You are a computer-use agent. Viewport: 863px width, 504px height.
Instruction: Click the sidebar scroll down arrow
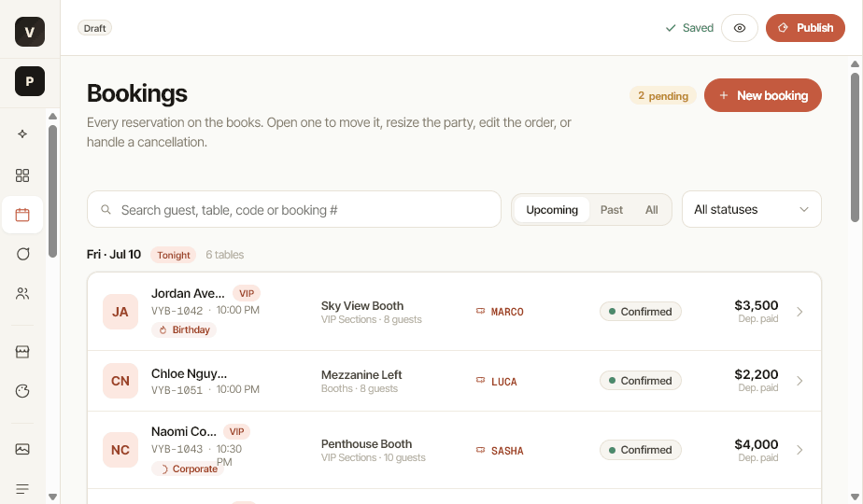[53, 497]
